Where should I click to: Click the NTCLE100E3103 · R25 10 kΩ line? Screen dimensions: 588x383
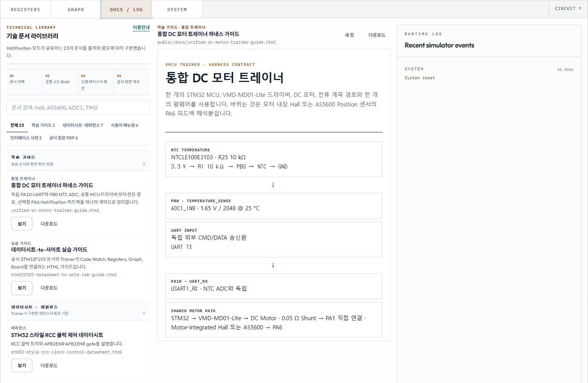pyautogui.click(x=209, y=157)
